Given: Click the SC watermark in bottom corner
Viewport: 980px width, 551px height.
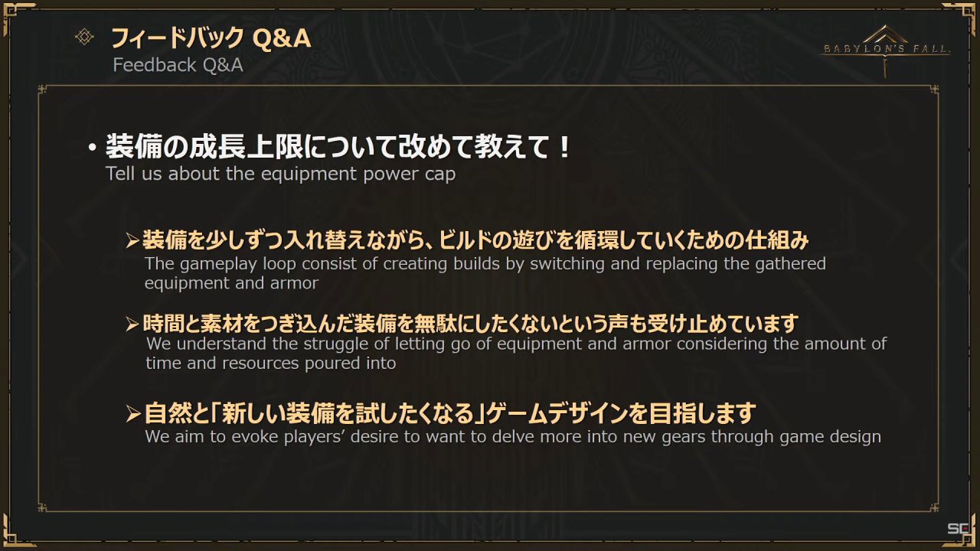Looking at the screenshot, I should click(958, 529).
